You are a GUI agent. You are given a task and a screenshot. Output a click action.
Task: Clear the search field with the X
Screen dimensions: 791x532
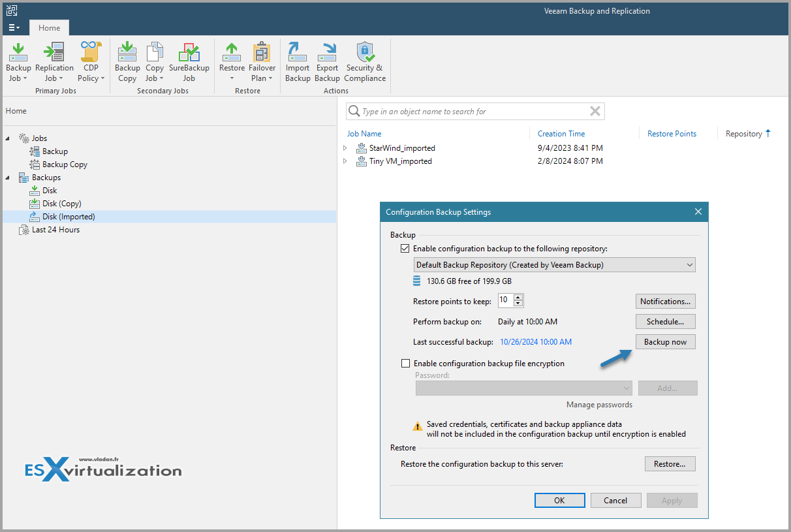(x=595, y=112)
